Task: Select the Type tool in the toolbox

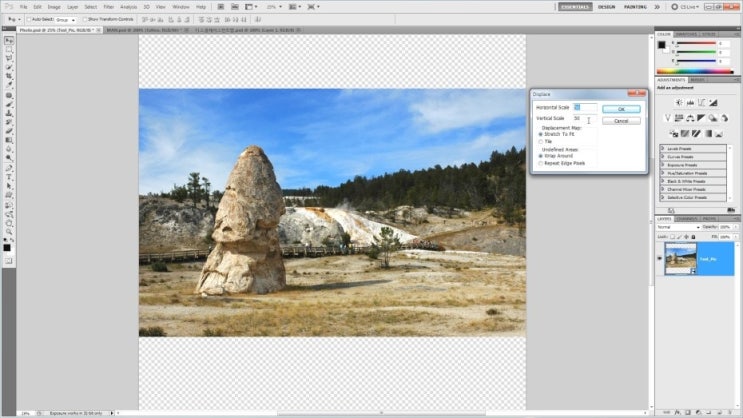Action: pyautogui.click(x=9, y=177)
